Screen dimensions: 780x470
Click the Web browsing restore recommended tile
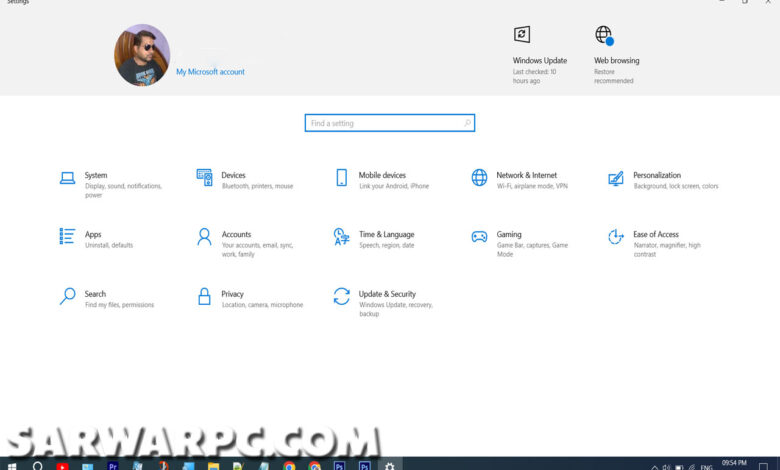(616, 55)
